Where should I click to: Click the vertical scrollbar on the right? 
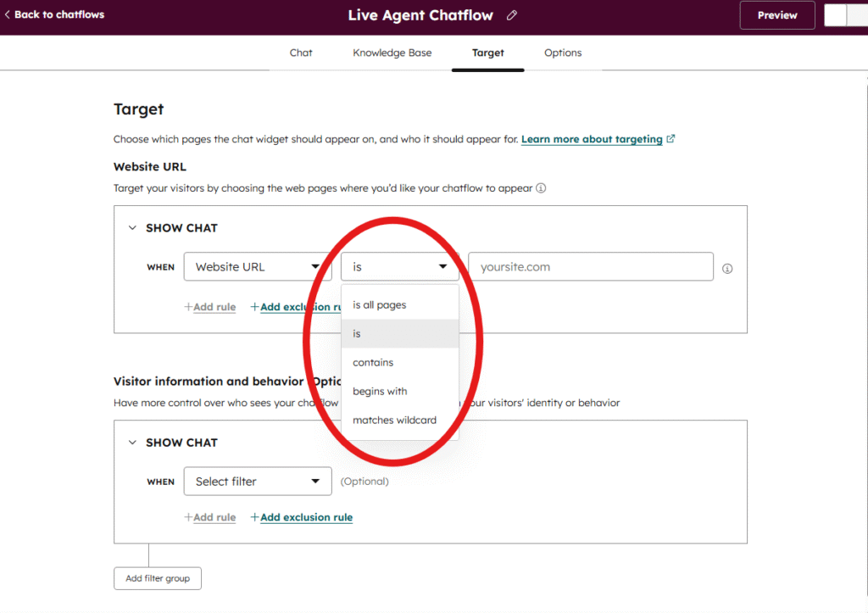[x=864, y=254]
